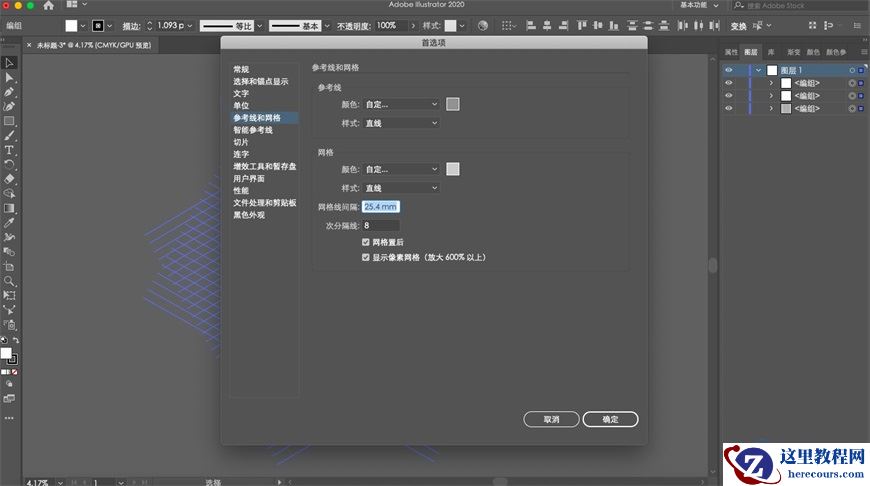Hide the third <编组> sublayer eye
This screenshot has height=486, width=870.
[729, 108]
